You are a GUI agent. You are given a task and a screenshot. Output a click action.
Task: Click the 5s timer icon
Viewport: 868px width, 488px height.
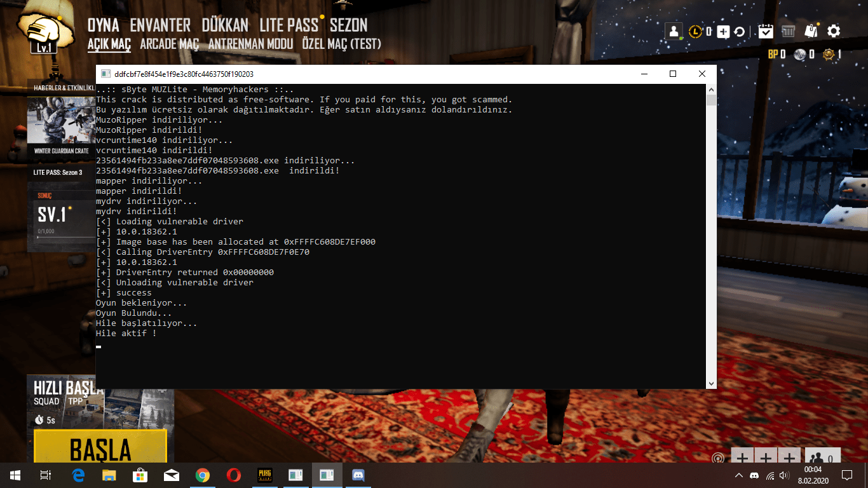point(39,420)
